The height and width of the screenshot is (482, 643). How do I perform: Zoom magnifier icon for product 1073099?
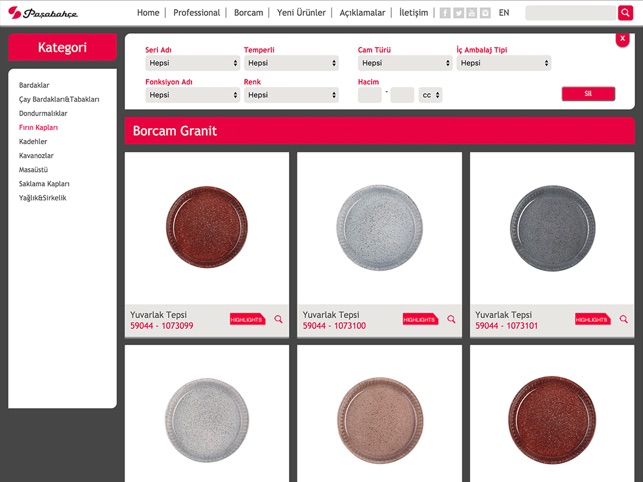tap(278, 319)
